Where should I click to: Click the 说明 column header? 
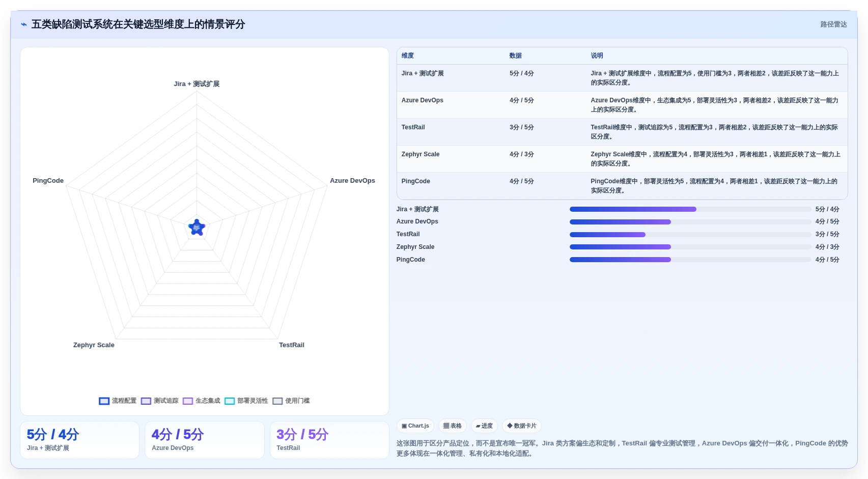[x=597, y=55]
